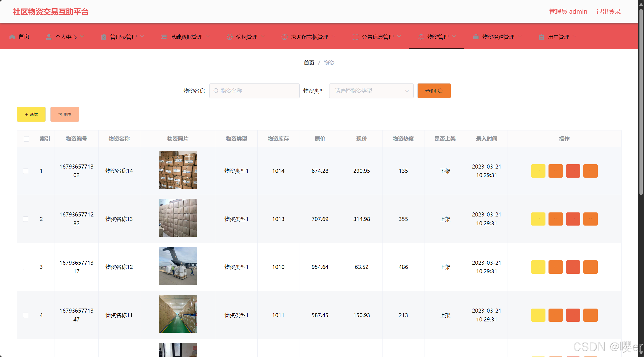Click the yellow 新增 button

point(31,114)
